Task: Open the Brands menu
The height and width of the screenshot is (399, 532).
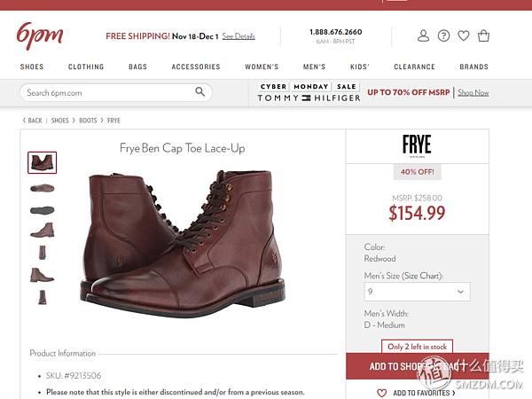Action: 474,66
